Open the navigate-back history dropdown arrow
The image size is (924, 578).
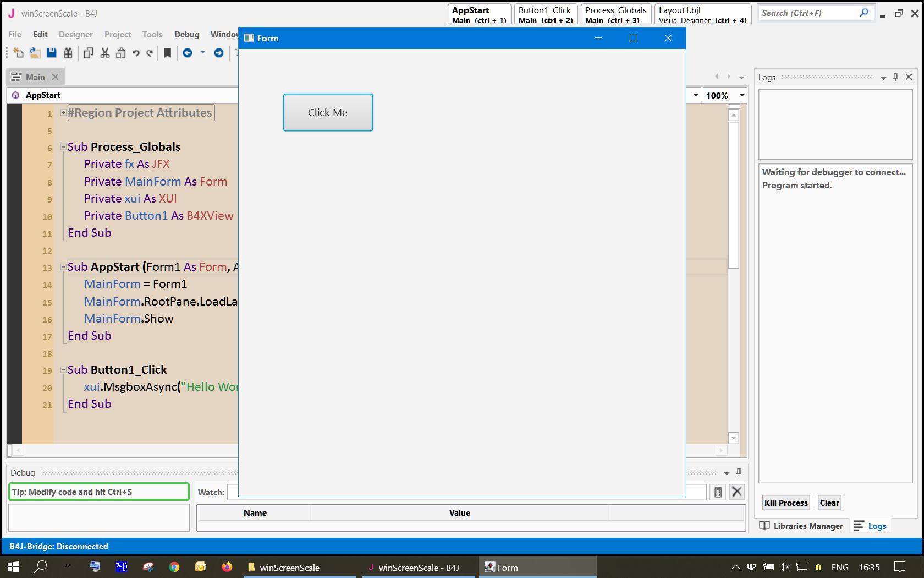203,53
